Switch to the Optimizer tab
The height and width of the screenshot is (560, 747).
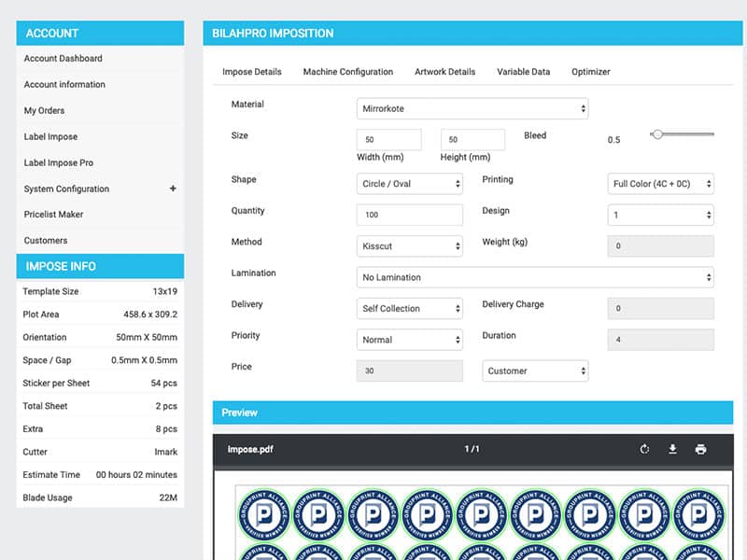(x=591, y=72)
